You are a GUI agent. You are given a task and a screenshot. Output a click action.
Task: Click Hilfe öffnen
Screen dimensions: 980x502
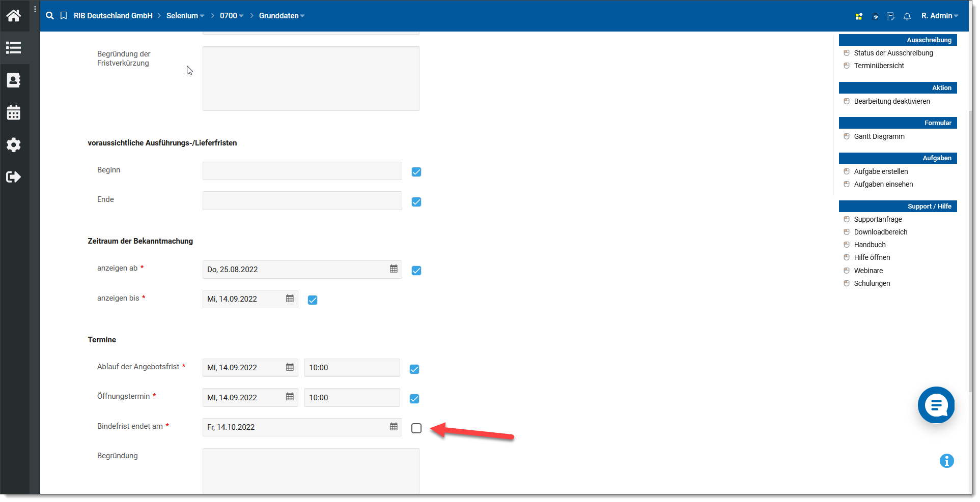click(x=872, y=257)
